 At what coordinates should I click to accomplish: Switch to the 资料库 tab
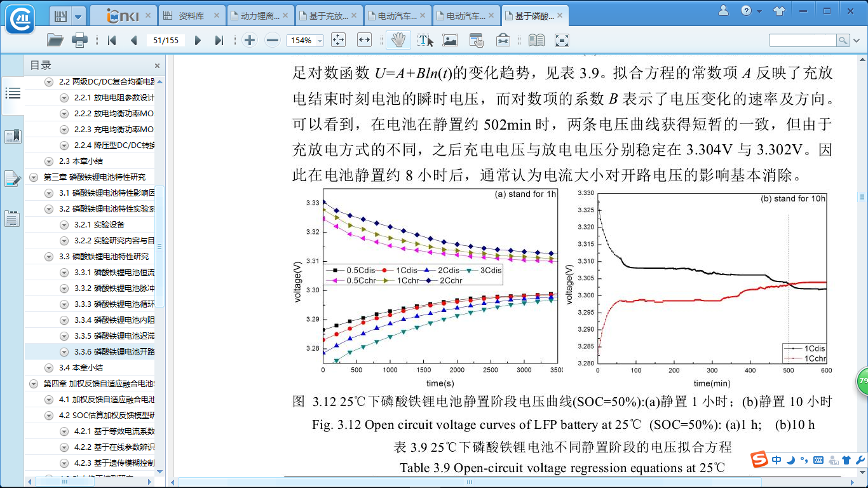189,14
